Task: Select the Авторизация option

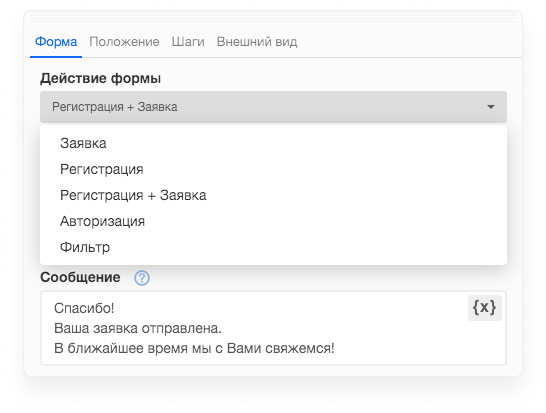Action: coord(273,221)
